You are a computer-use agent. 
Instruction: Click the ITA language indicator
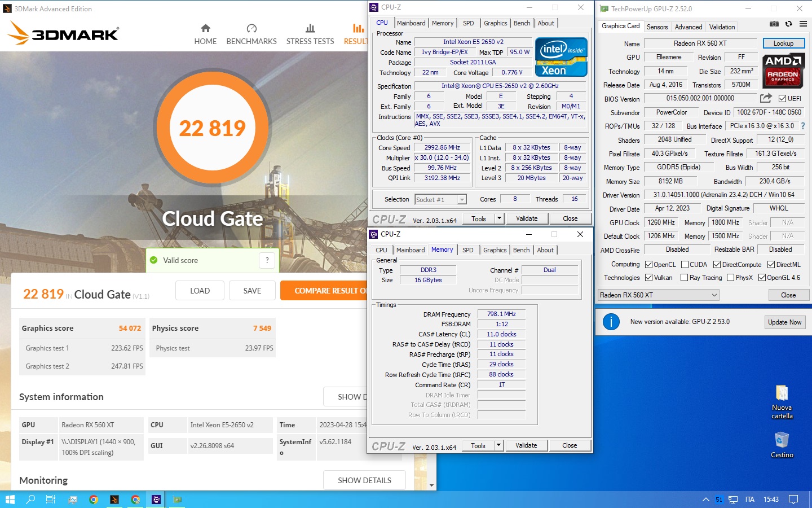[749, 500]
